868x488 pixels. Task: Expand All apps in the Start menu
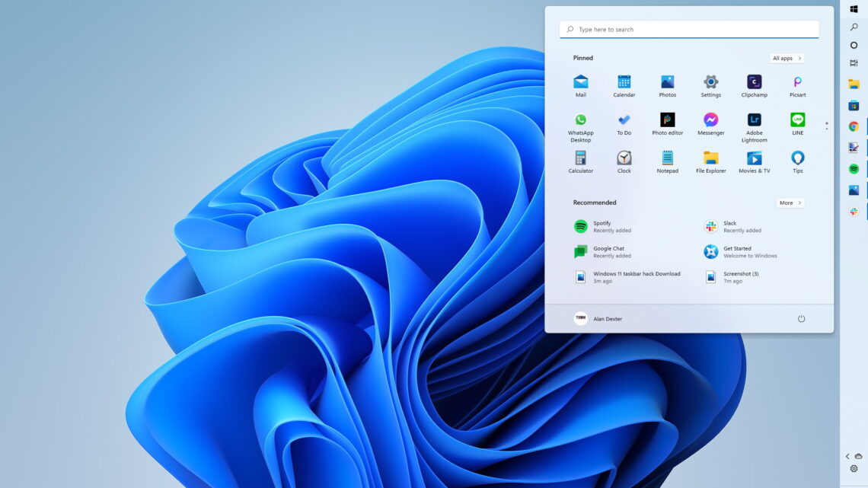click(787, 58)
